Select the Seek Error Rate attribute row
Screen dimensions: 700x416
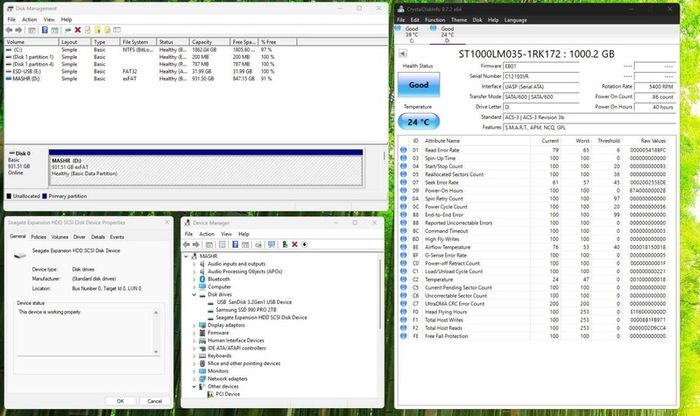point(534,183)
